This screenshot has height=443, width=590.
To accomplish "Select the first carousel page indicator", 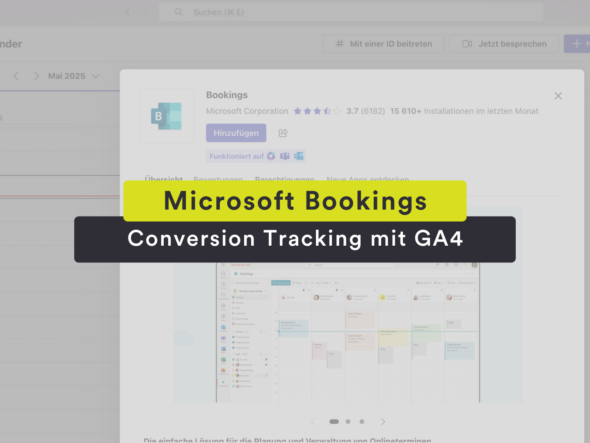I will coord(334,422).
